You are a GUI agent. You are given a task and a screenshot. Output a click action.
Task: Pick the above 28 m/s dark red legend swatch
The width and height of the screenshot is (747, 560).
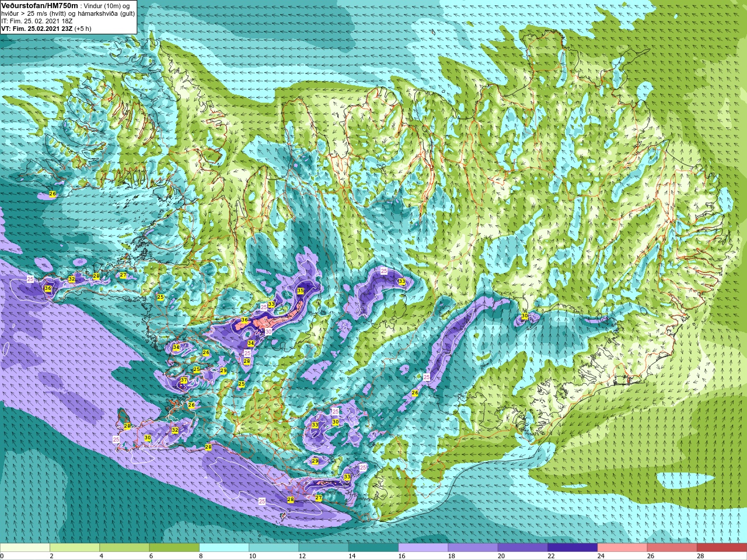tap(722, 548)
